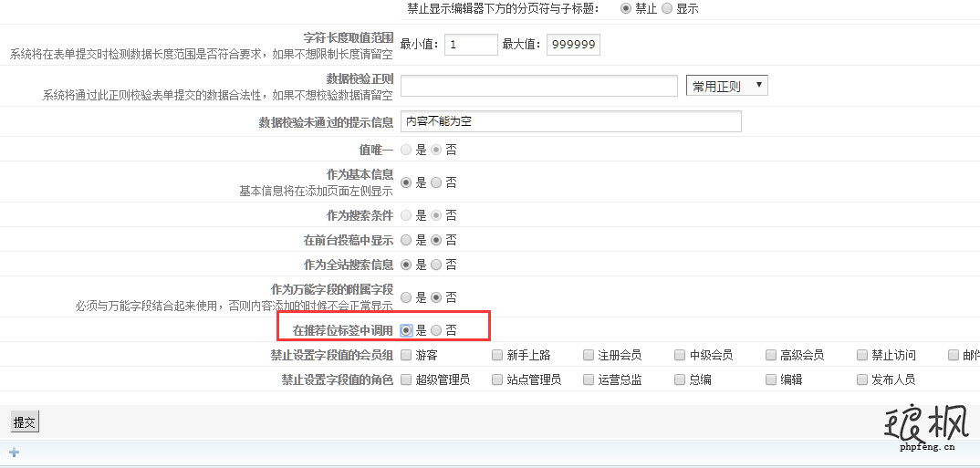The image size is (980, 468).
Task: Select 否 for 值唯一
Action: [436, 150]
